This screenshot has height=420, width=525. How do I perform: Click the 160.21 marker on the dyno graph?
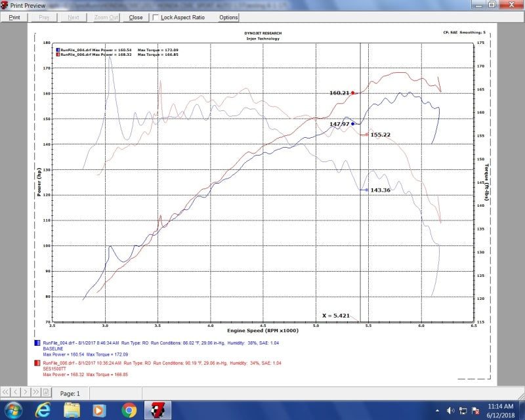[353, 93]
